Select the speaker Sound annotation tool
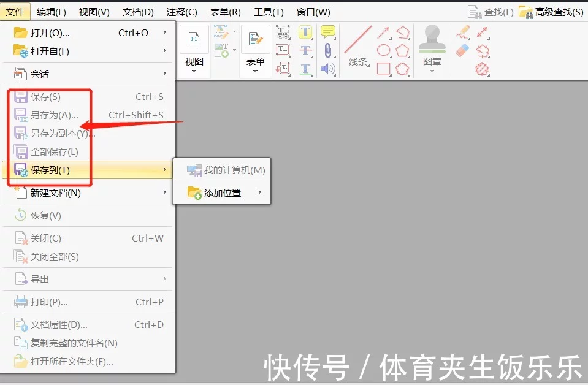588x385 pixels. tap(328, 69)
